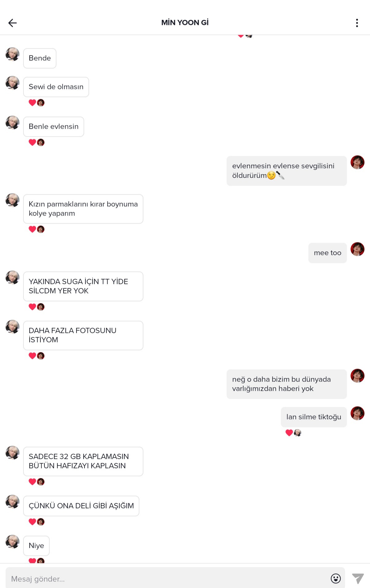The image size is (370, 588).
Task: Tap the back arrow icon
Action: coord(12,23)
